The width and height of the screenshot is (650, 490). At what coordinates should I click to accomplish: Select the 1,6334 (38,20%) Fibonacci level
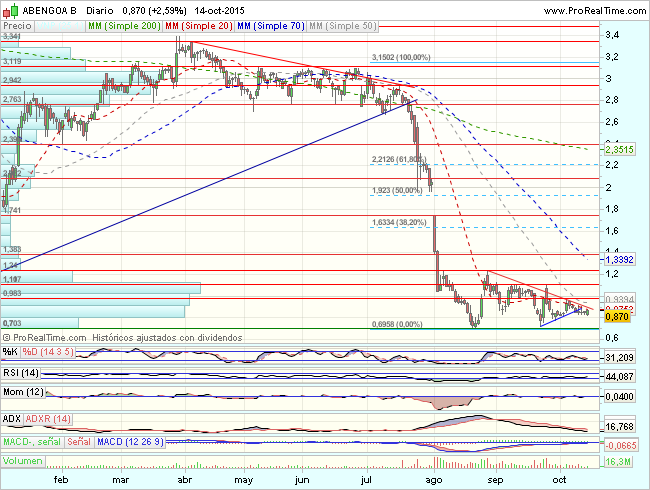(399, 223)
